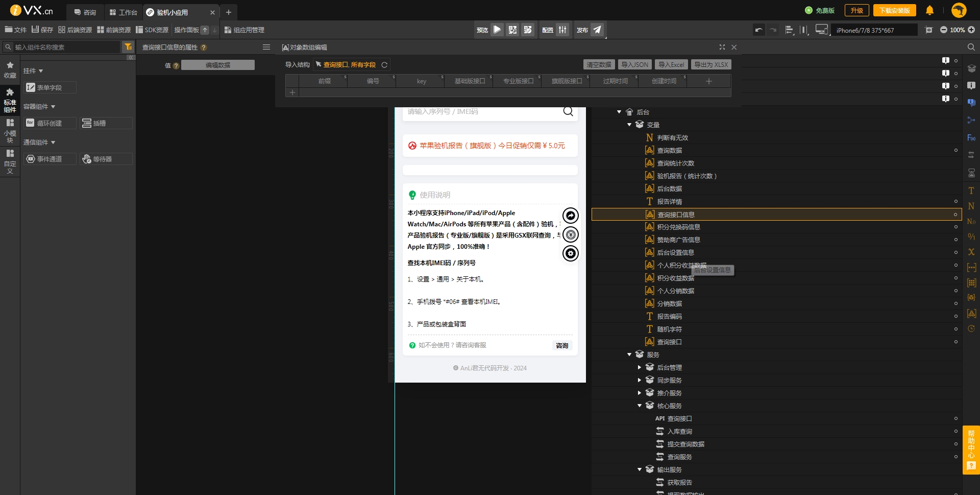Click the component filter icon beside search

[128, 47]
